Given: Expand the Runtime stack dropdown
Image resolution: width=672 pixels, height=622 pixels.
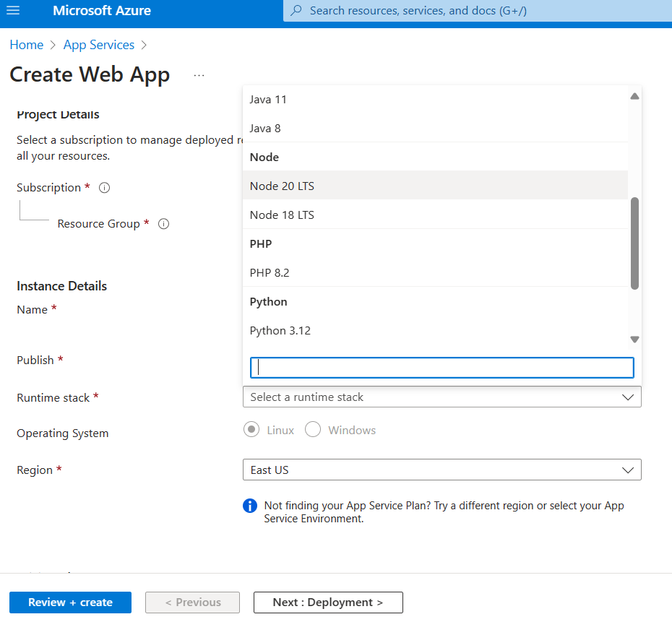Looking at the screenshot, I should [441, 397].
